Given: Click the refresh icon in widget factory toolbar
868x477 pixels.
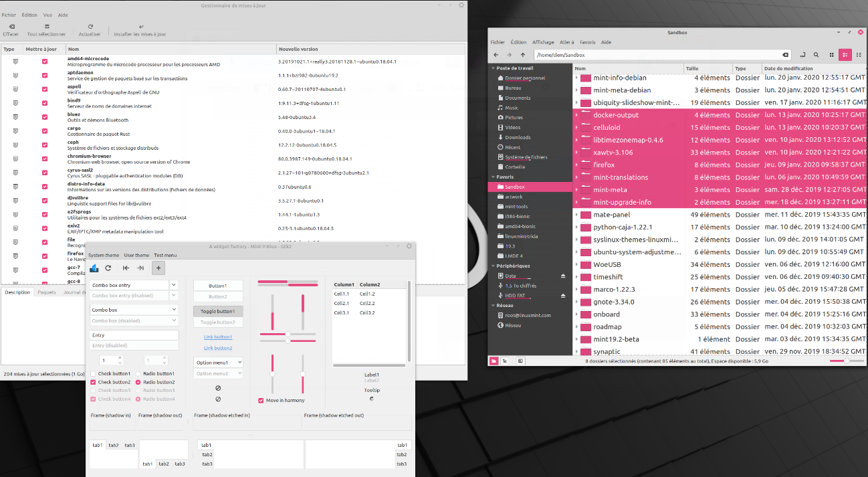Looking at the screenshot, I should (108, 268).
